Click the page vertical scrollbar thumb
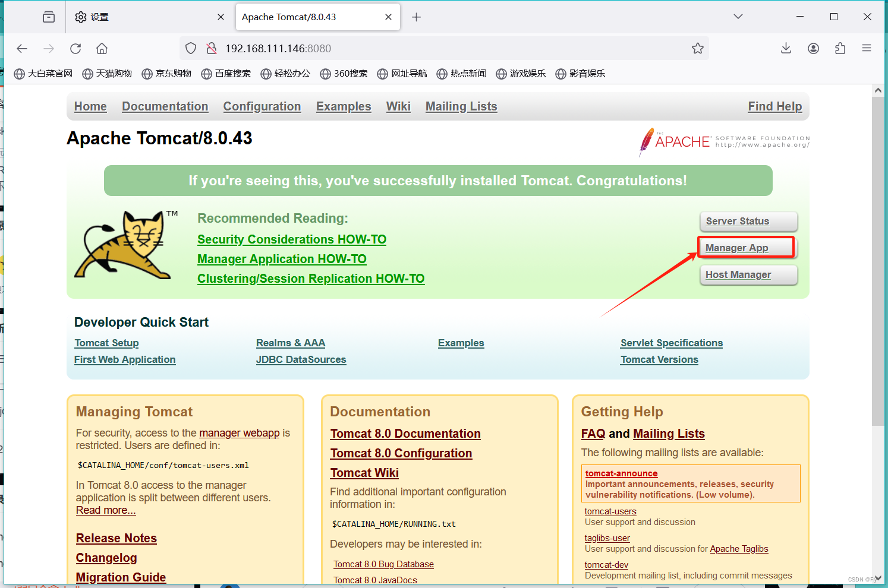Screen dimensions: 888x588 pos(878,261)
